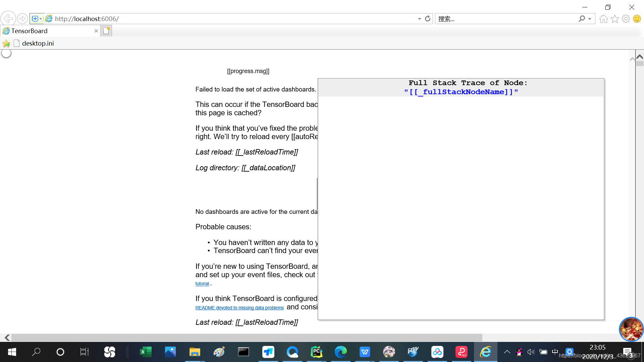
Task: Select the TensorBoard tab
Action: point(47,31)
